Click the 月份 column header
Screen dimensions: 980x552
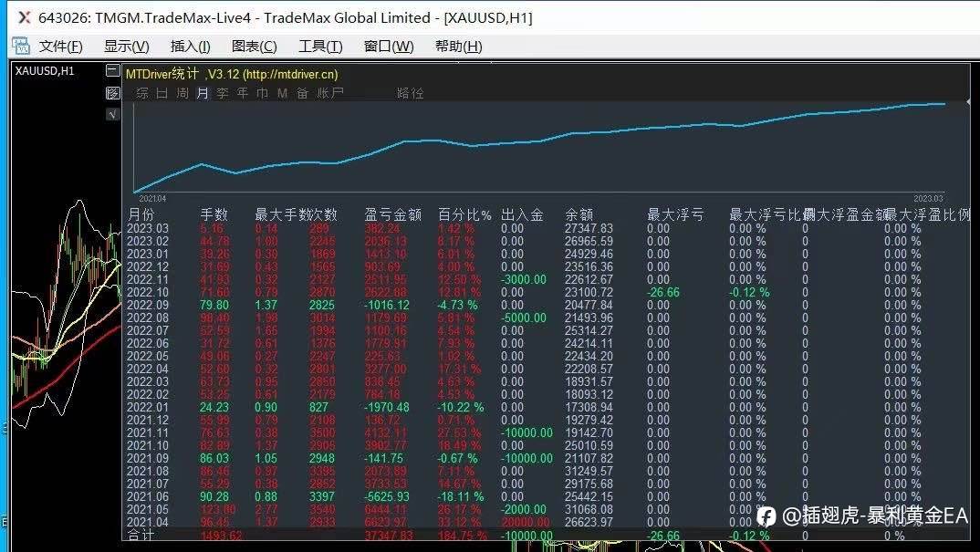[x=141, y=214]
